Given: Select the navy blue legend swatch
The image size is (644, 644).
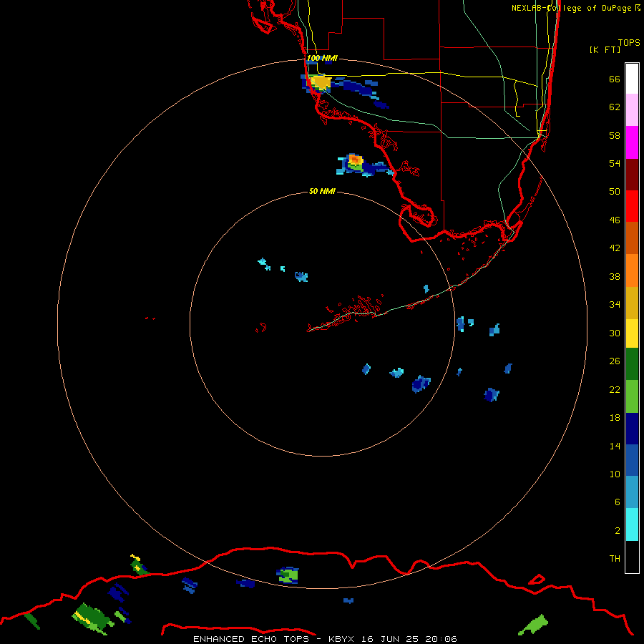Looking at the screenshot, I should (x=632, y=429).
